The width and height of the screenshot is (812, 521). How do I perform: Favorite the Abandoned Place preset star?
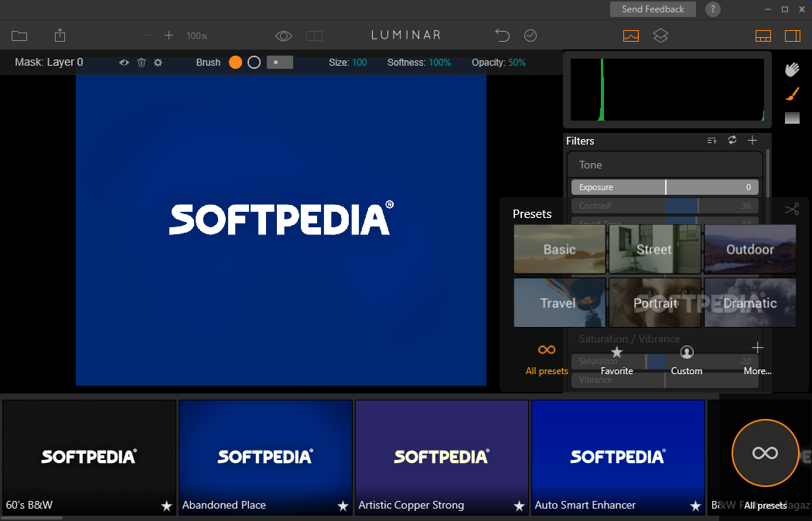coord(343,506)
